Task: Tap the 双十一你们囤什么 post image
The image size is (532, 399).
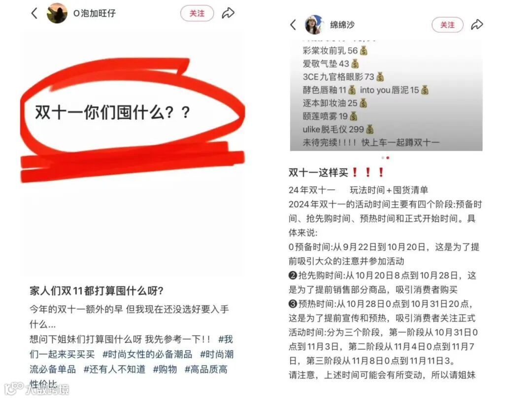Action: (x=133, y=153)
